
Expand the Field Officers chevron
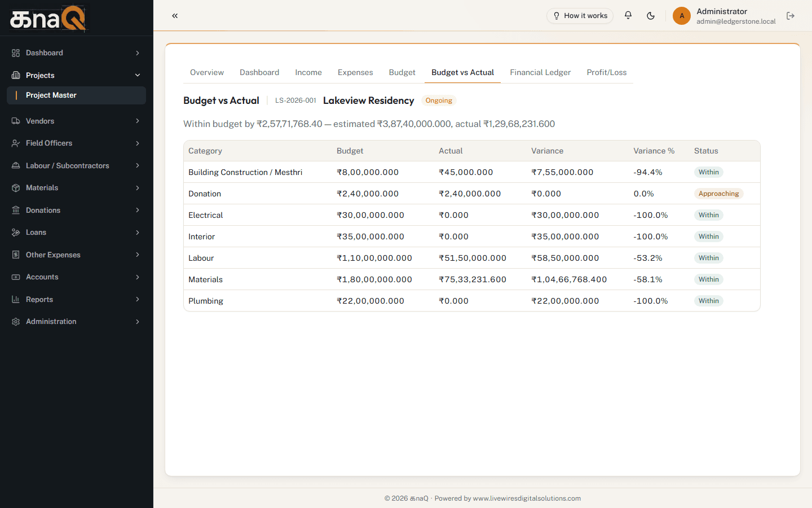(x=138, y=143)
